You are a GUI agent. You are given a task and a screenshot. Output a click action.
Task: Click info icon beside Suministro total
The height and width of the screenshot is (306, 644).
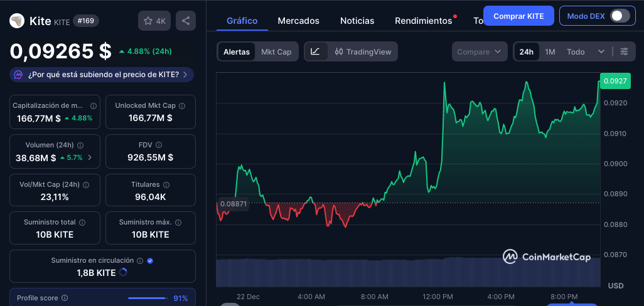(x=82, y=223)
